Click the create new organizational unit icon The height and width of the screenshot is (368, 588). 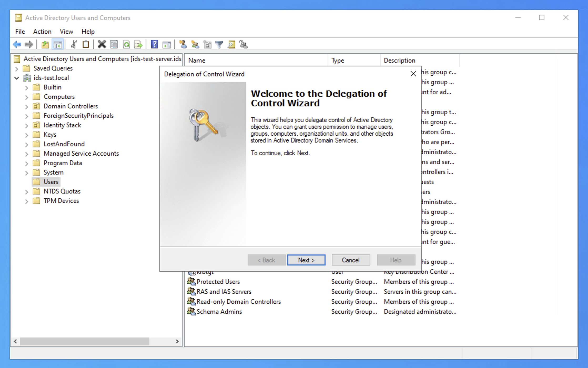[207, 44]
